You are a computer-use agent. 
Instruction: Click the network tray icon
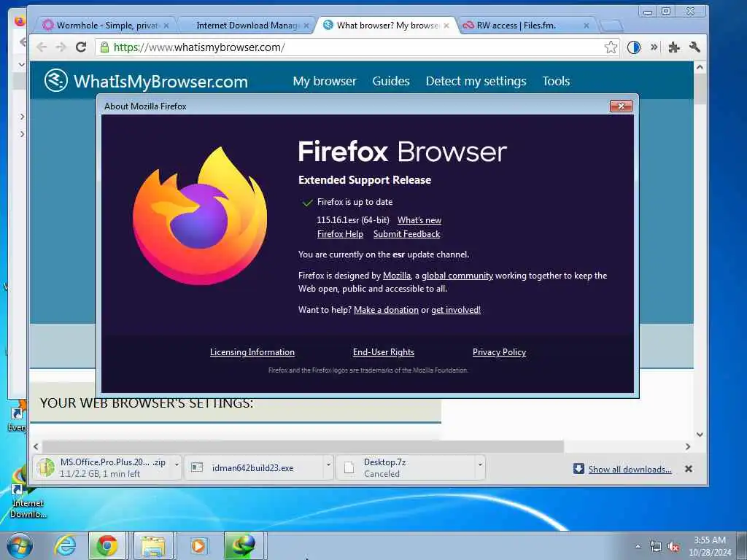(656, 547)
